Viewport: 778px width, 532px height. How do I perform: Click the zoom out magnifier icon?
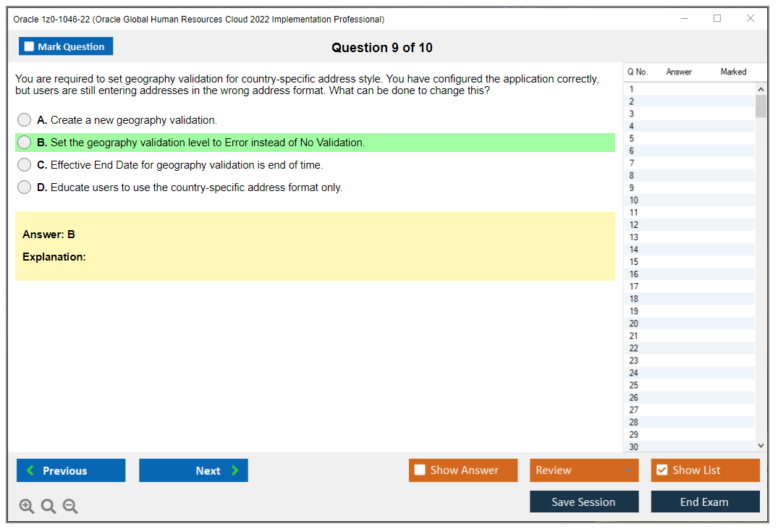click(x=69, y=506)
